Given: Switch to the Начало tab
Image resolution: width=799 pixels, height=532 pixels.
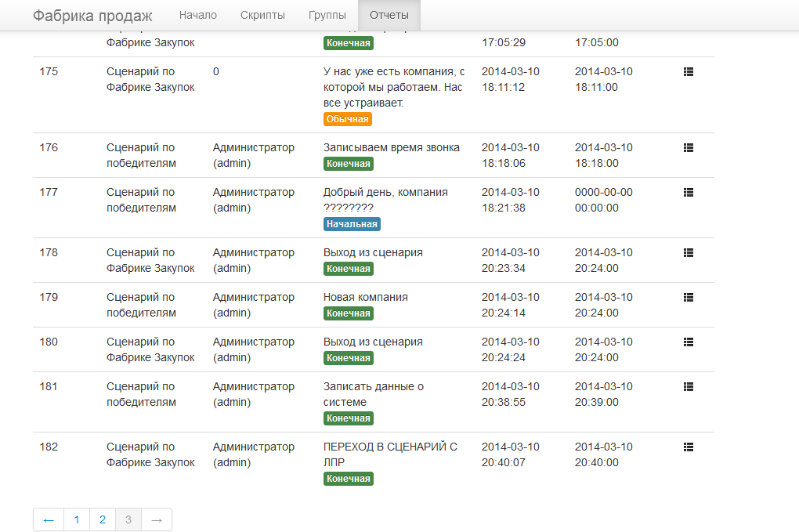Looking at the screenshot, I should pyautogui.click(x=197, y=16).
